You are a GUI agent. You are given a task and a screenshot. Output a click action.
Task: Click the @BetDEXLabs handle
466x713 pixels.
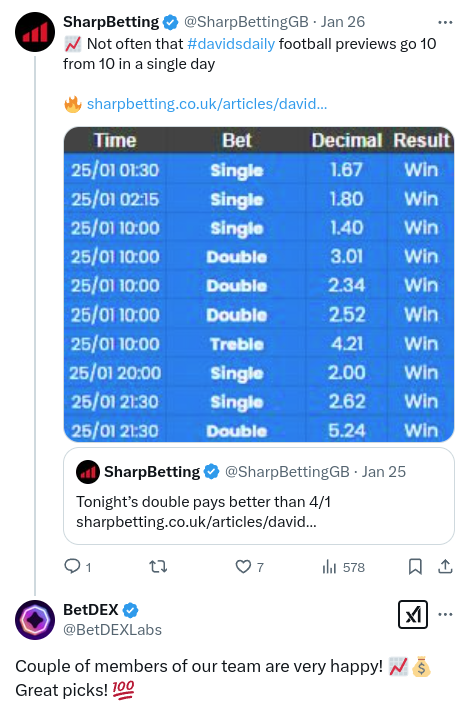click(112, 630)
